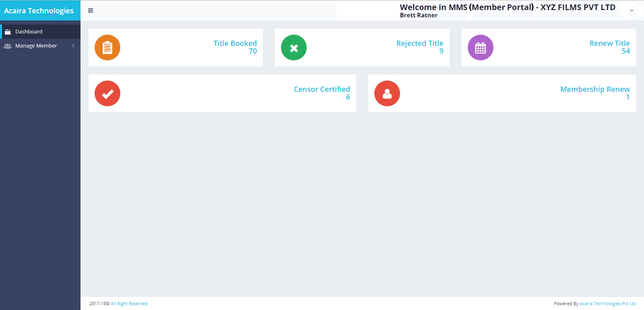The height and width of the screenshot is (310, 644).
Task: Select Dashboard in the sidebar menu
Action: click(x=29, y=31)
